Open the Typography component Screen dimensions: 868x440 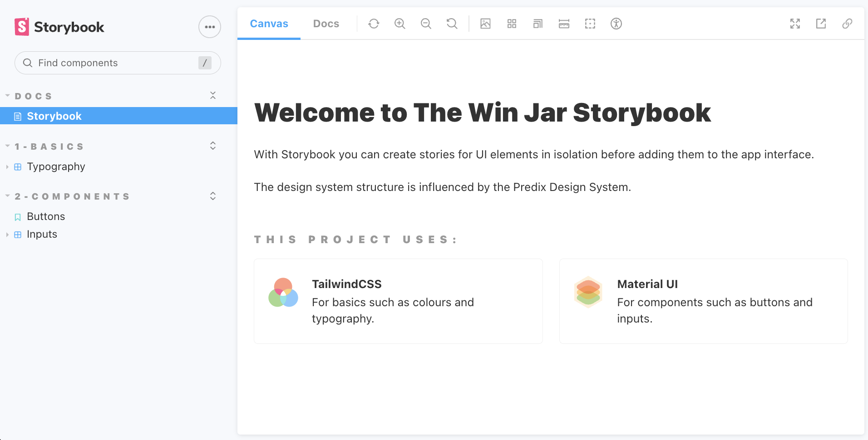(56, 166)
